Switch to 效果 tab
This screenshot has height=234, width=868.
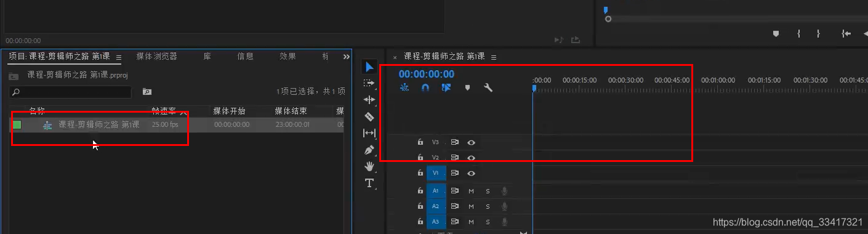click(x=287, y=56)
